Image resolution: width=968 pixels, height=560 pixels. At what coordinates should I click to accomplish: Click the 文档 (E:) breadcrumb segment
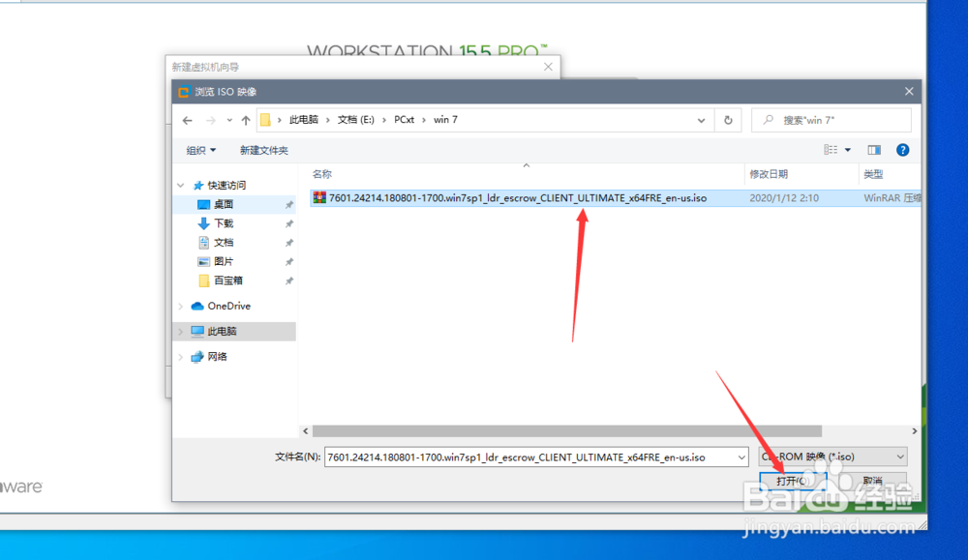[356, 120]
